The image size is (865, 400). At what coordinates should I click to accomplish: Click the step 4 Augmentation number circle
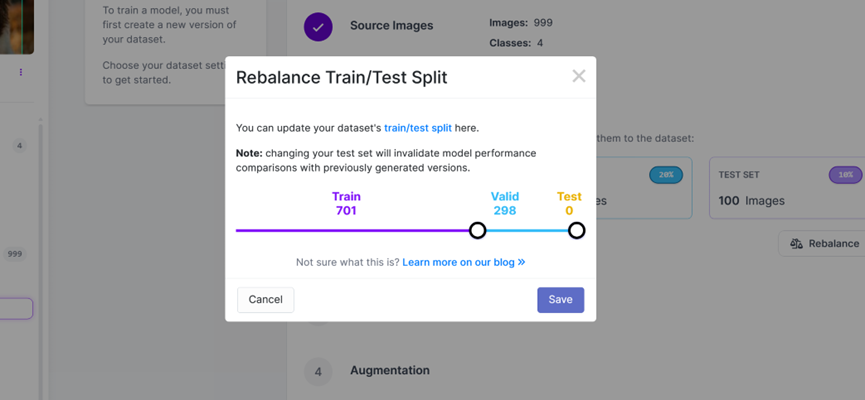(318, 371)
